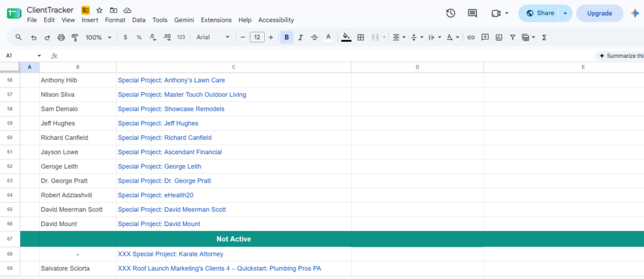
Task: Open the Arial font dropdown
Action: click(x=213, y=37)
